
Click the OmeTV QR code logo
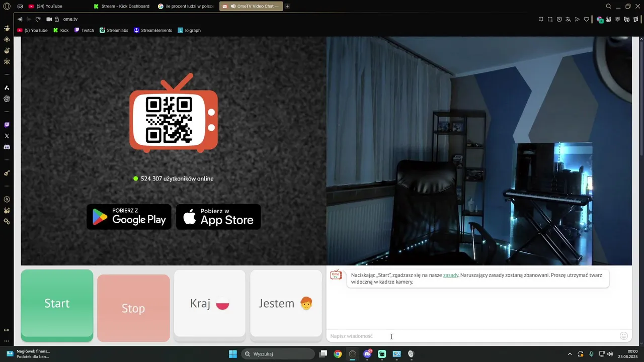(x=174, y=113)
